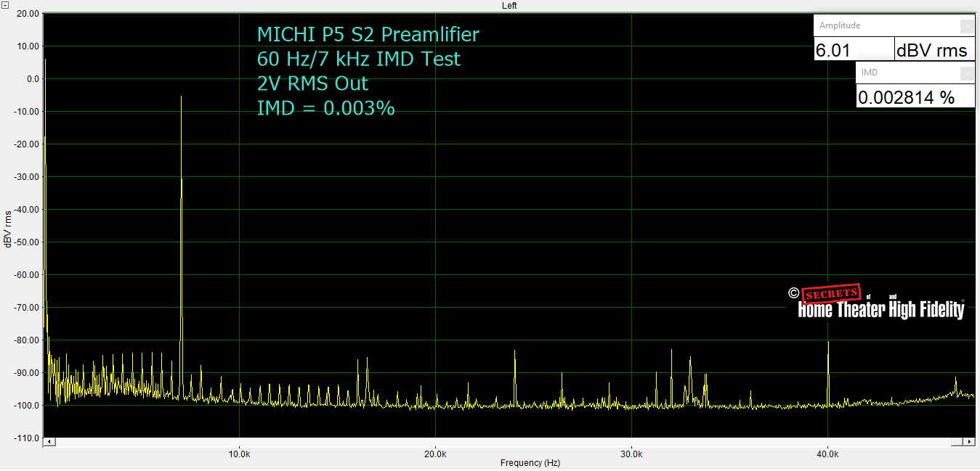980x471 pixels.
Task: Click the IMD panel title
Action: pyautogui.click(x=870, y=73)
